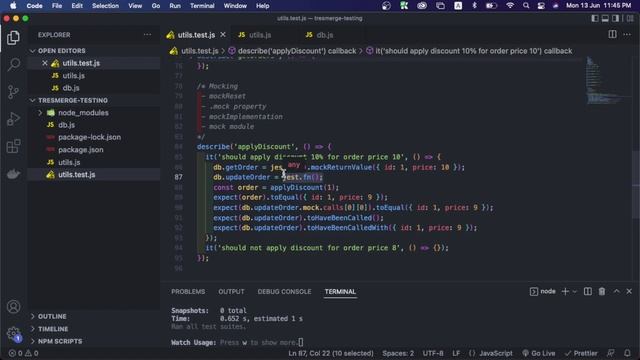Maximize the panel size with caret icon
Screen dimensions: 640x360
coord(616,291)
